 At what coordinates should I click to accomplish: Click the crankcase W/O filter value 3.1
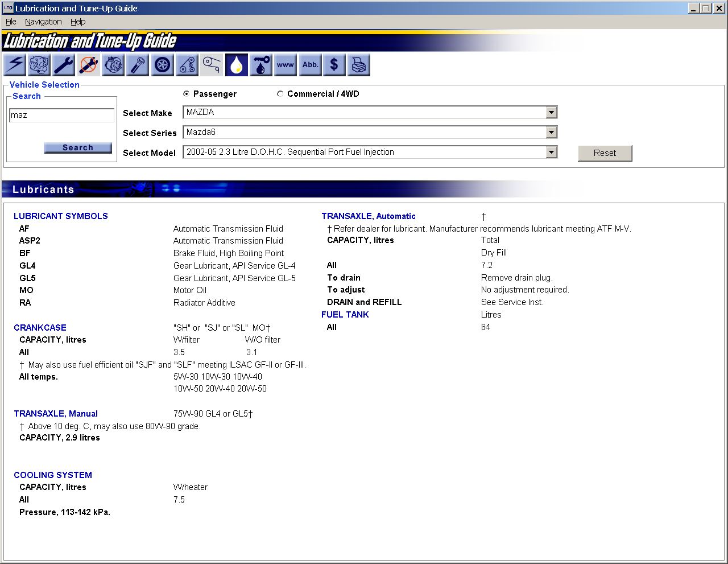click(x=251, y=352)
